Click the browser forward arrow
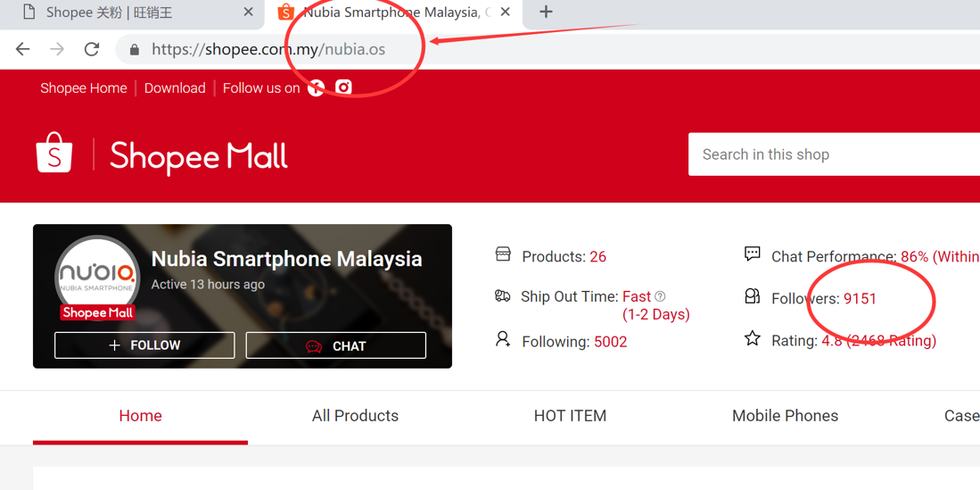 click(57, 49)
